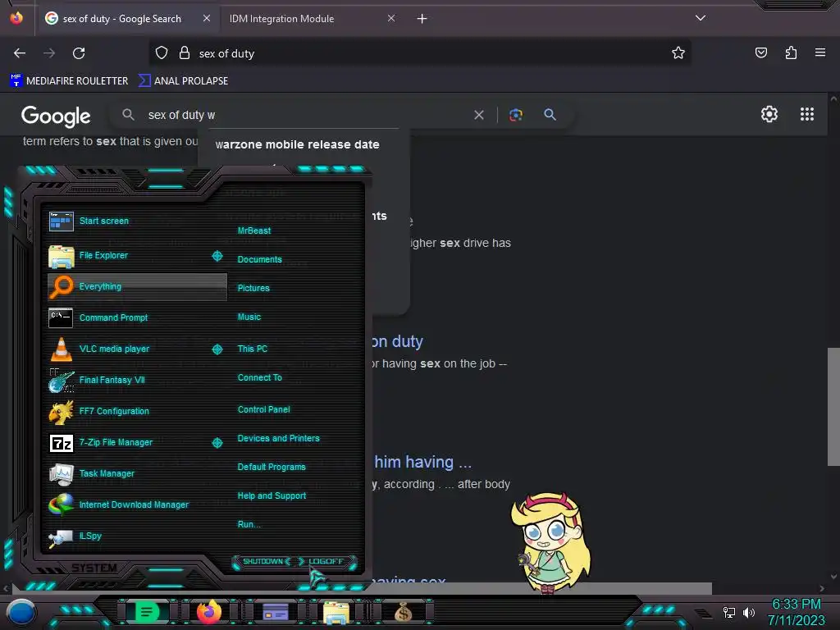Open Music from start menu
Viewport: 840px width, 630px height.
pyautogui.click(x=249, y=317)
